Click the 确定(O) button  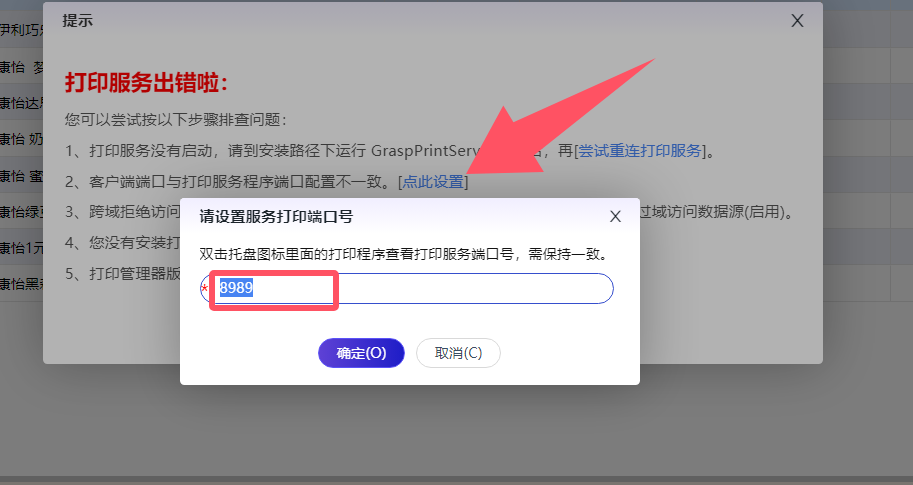click(361, 353)
